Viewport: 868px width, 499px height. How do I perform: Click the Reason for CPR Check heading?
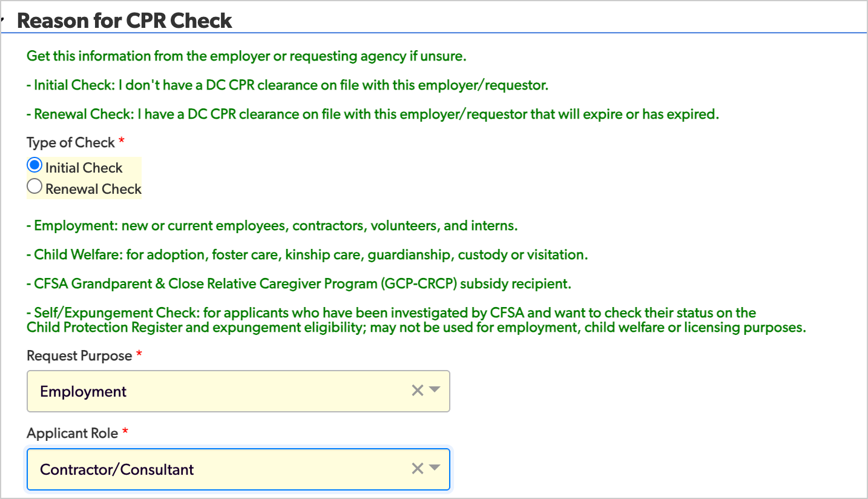124,21
